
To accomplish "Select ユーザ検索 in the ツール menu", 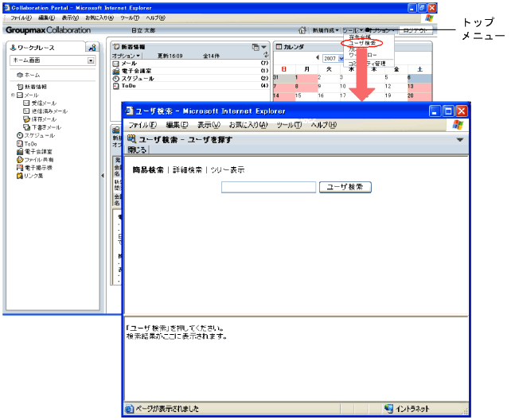I will coord(362,43).
